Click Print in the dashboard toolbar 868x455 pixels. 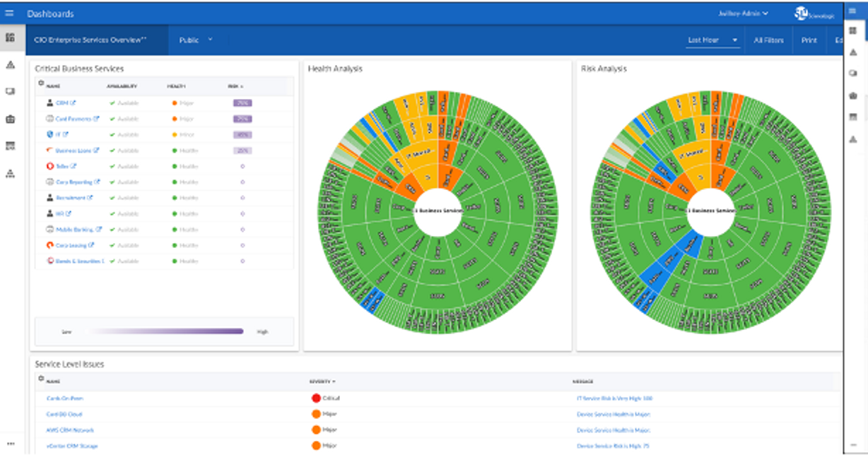tap(808, 40)
